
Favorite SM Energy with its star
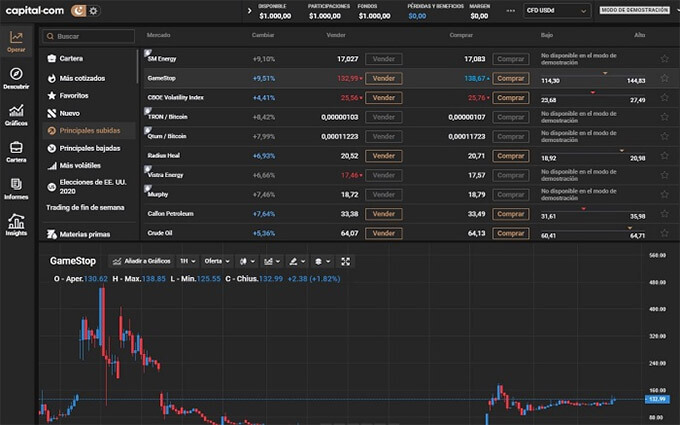point(664,59)
